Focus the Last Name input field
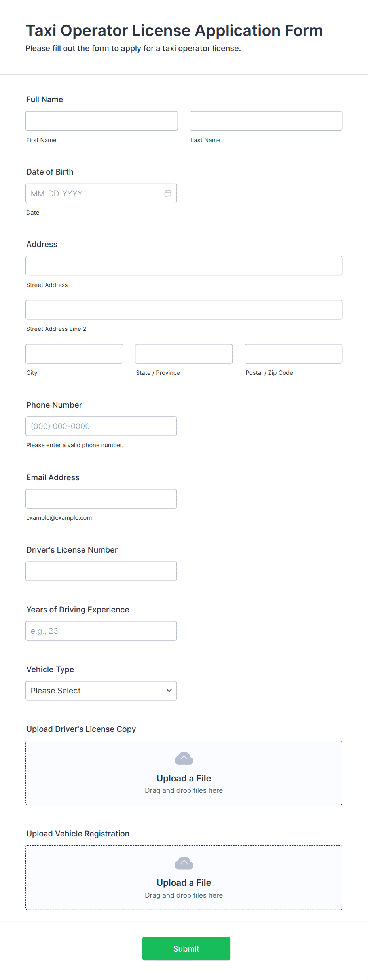Viewport: 368px width, 980px height. tap(266, 121)
